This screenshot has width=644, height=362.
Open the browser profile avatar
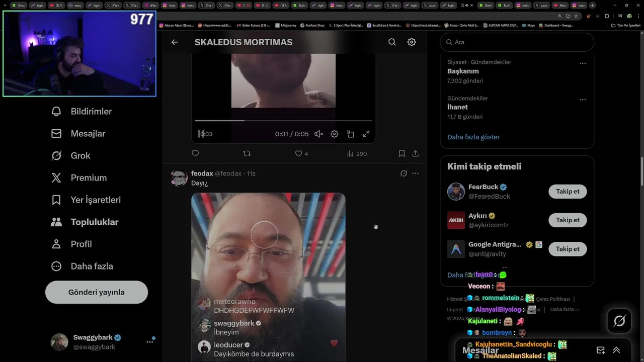click(629, 16)
